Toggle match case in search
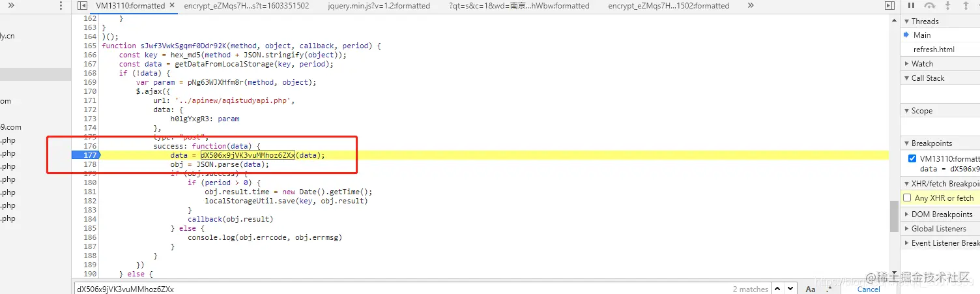980x294 pixels. coord(811,289)
